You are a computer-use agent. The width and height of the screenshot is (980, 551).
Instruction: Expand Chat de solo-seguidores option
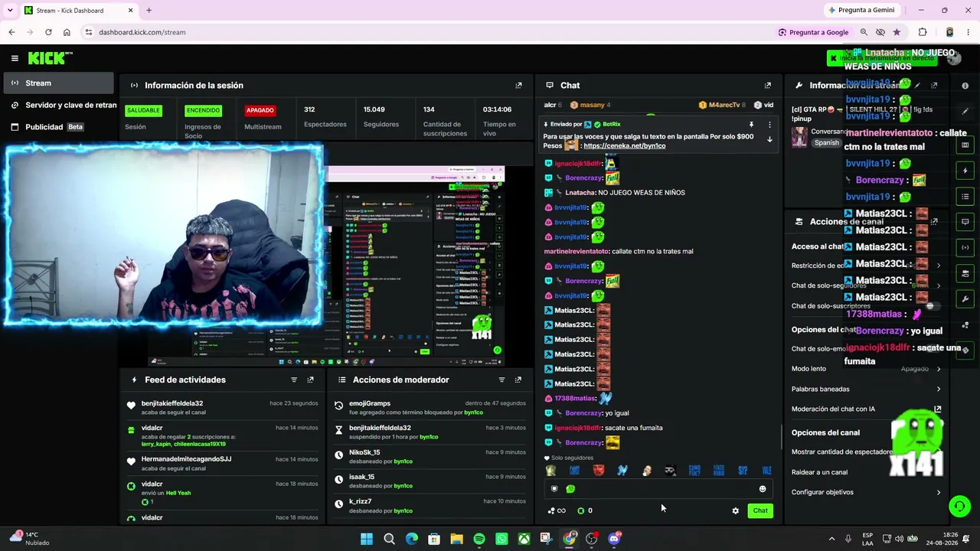point(939,285)
